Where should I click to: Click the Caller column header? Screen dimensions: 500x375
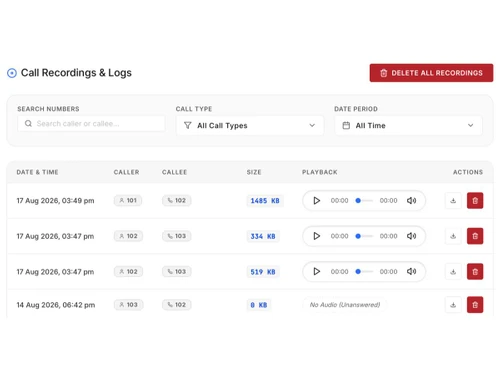click(x=126, y=172)
